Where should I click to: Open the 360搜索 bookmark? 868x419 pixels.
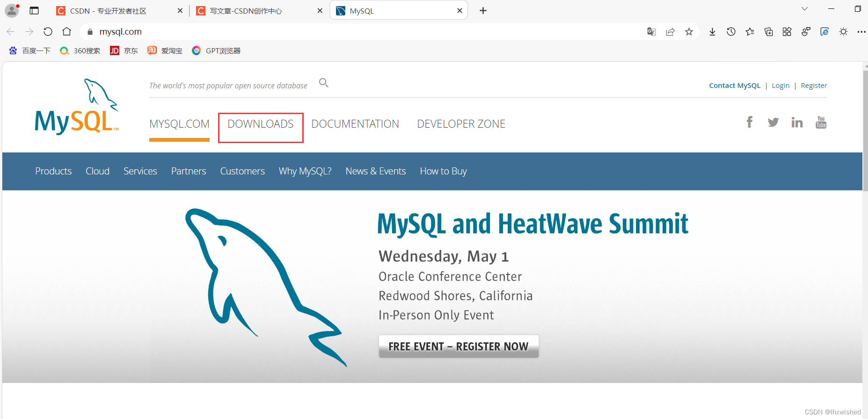[80, 51]
